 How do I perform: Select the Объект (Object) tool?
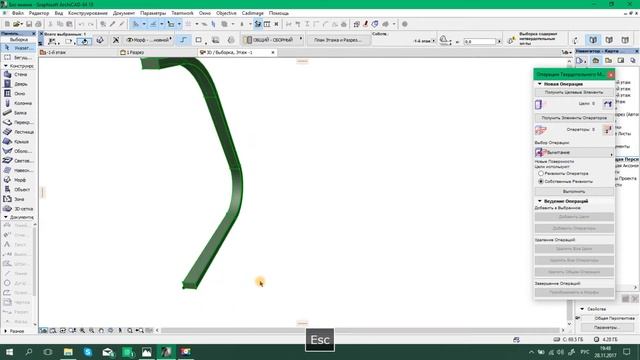point(18,189)
